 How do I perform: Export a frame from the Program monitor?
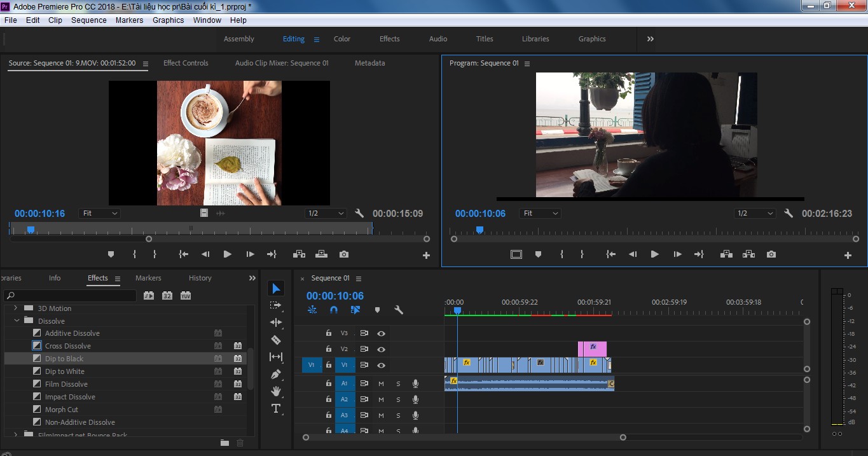tap(771, 254)
